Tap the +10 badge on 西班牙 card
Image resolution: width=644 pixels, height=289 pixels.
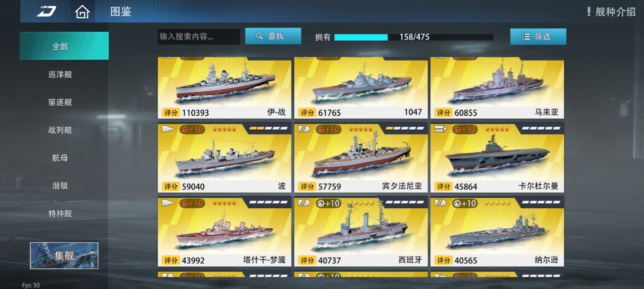pos(328,204)
